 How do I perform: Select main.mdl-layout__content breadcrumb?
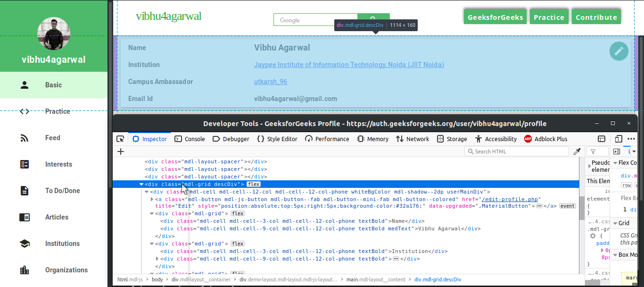(x=376, y=279)
